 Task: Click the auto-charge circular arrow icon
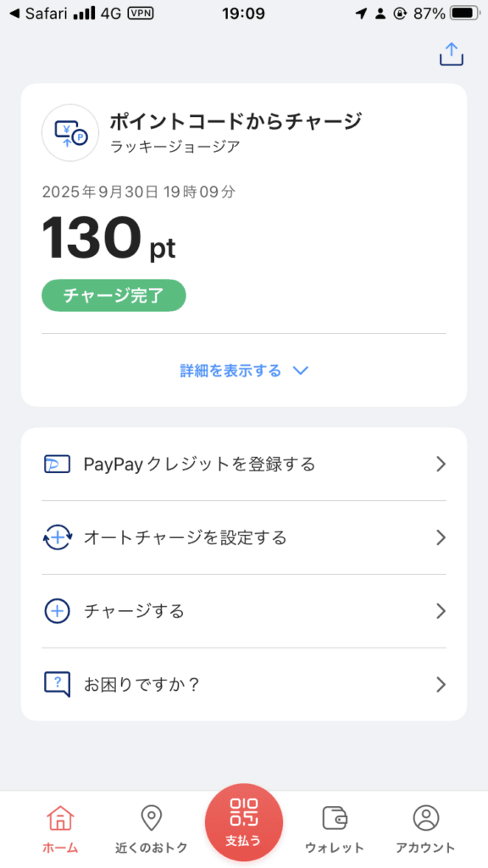click(58, 537)
